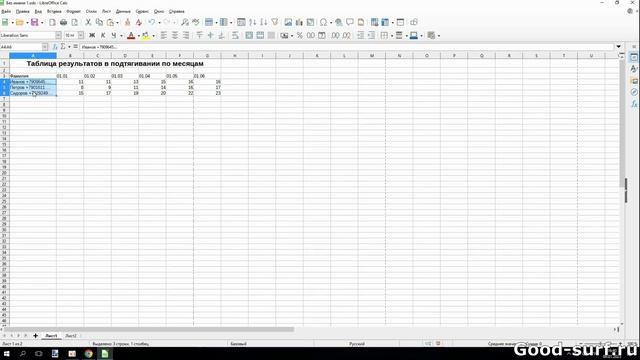Open the Undo history dropdown arrow
This screenshot has width=640, height=360.
pos(159,22)
